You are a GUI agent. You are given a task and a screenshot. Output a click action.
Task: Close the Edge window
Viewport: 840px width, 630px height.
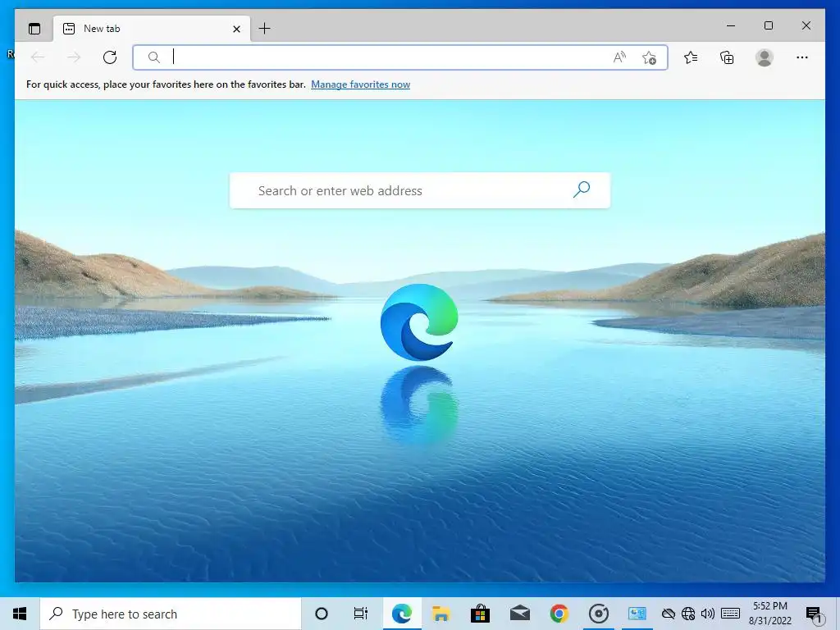pos(806,25)
